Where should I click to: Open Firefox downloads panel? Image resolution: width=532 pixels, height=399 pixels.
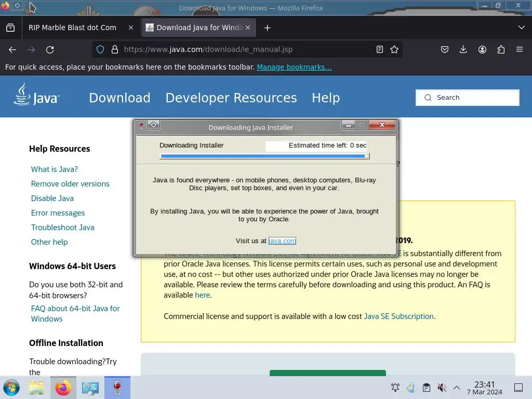click(x=463, y=49)
